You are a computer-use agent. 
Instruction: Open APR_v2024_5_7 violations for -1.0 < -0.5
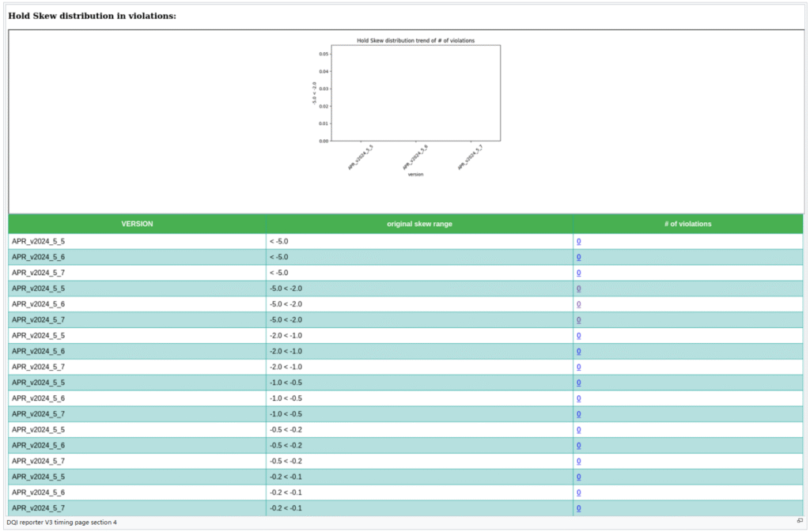pos(578,414)
